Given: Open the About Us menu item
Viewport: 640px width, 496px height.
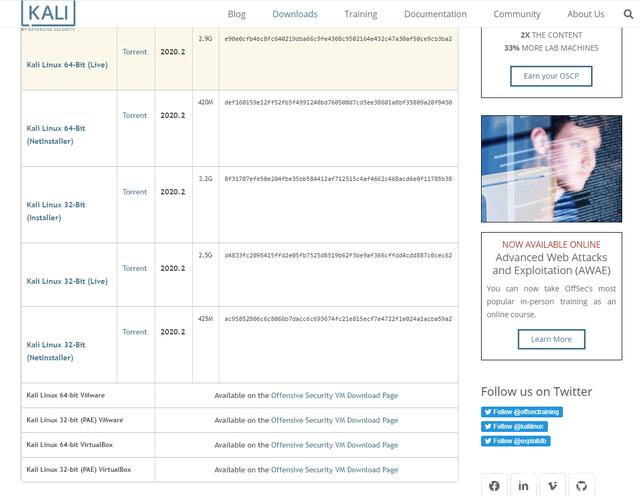Looking at the screenshot, I should click(586, 14).
